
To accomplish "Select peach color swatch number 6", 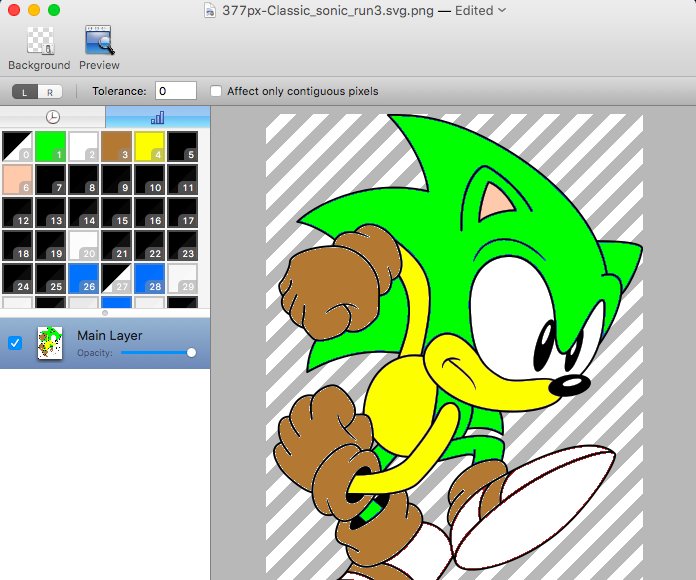I will (x=17, y=179).
